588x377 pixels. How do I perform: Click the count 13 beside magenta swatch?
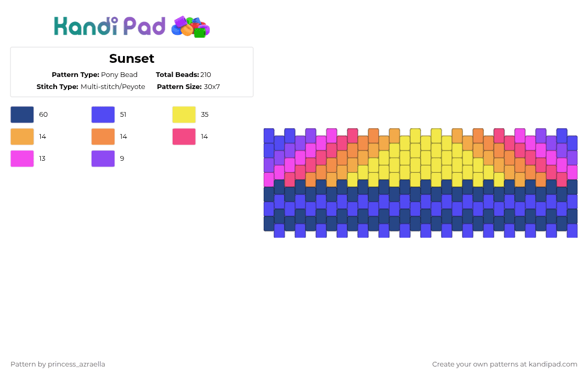click(x=42, y=159)
